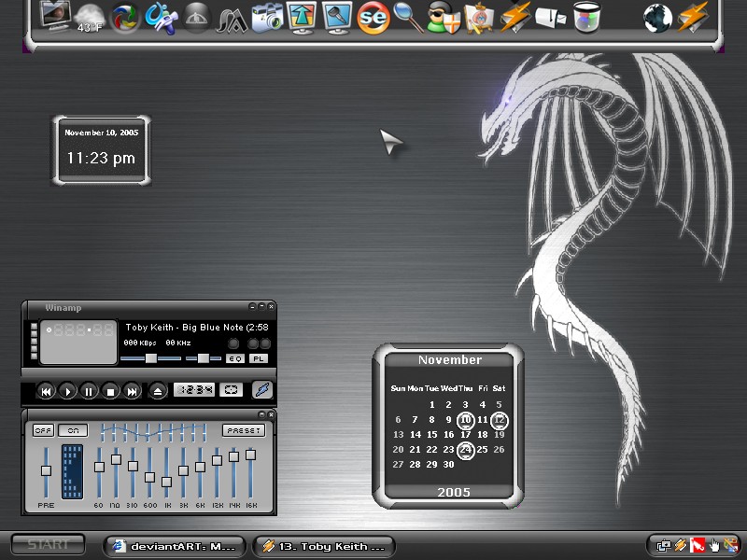The height and width of the screenshot is (560, 747).
Task: Switch to the deviantART taskbar window
Action: (x=175, y=546)
